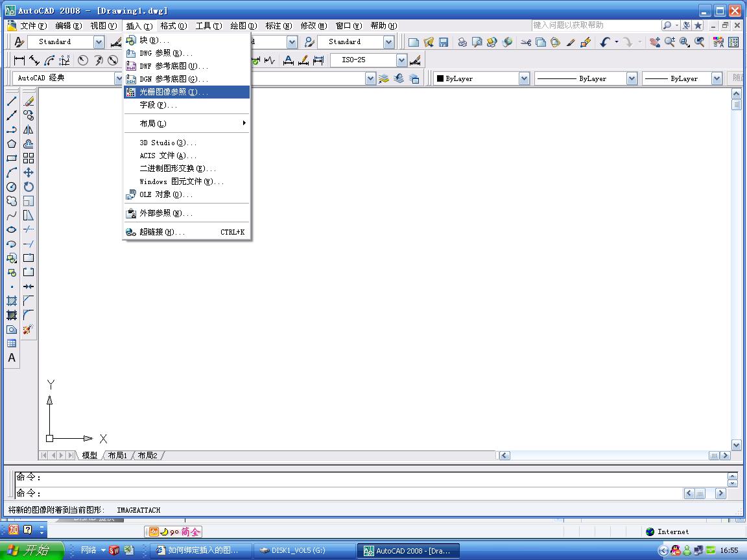This screenshot has width=747, height=560.
Task: Click the 键入问题以获取帮助 search field
Action: [596, 25]
